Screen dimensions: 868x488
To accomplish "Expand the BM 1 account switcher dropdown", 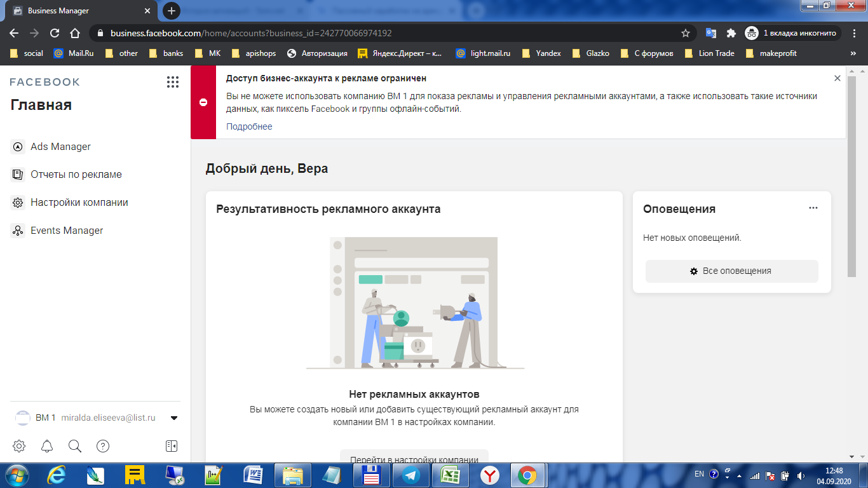I will [x=173, y=418].
